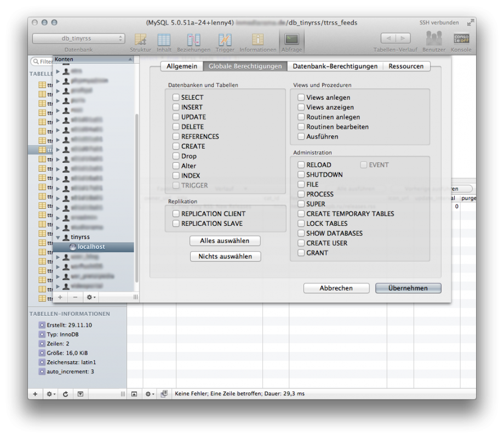
Task: Select the localhost host entry
Action: click(x=93, y=247)
